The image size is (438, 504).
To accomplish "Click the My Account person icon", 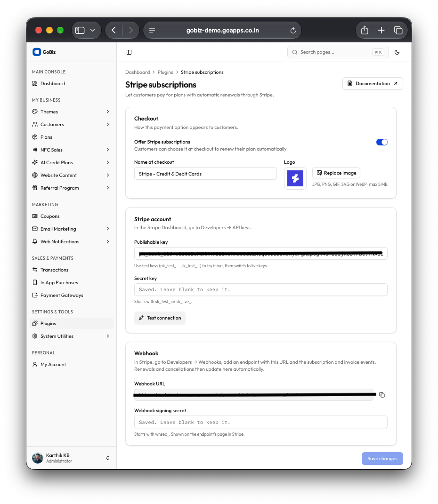I will coord(35,365).
